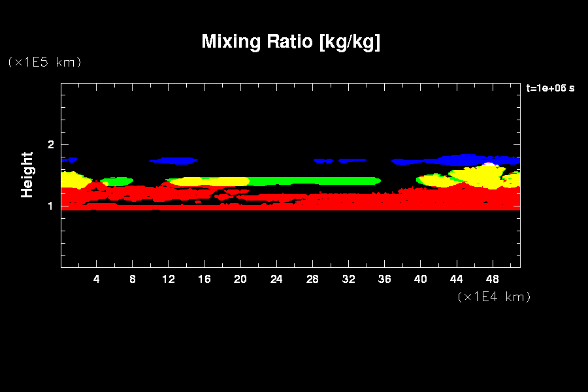Click the 't=1e+06 s' timestamp label
The width and height of the screenshot is (588, 392).
[x=550, y=88]
